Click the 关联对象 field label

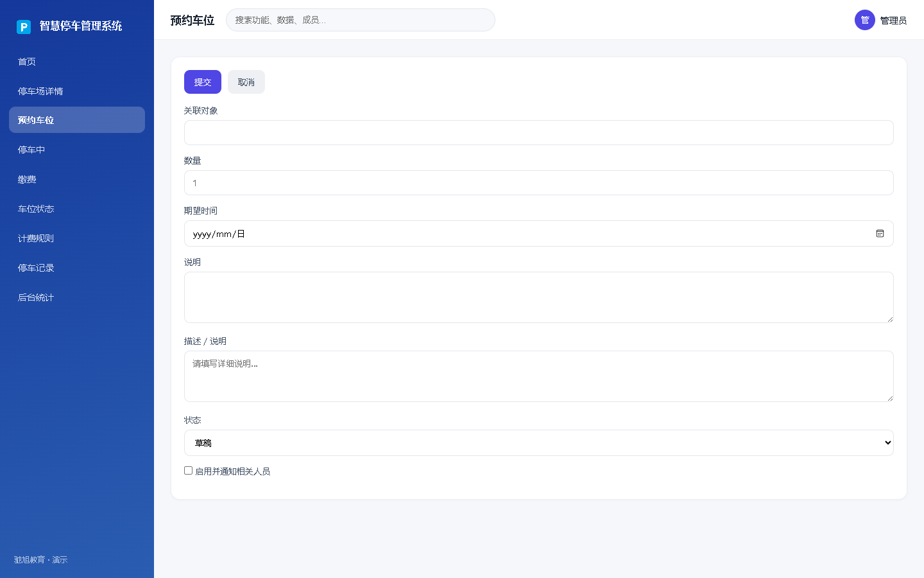coord(201,110)
